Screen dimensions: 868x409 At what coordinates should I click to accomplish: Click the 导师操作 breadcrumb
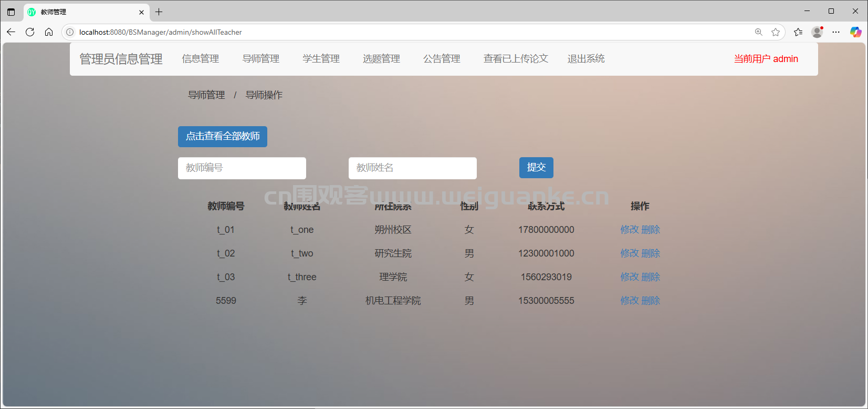264,95
